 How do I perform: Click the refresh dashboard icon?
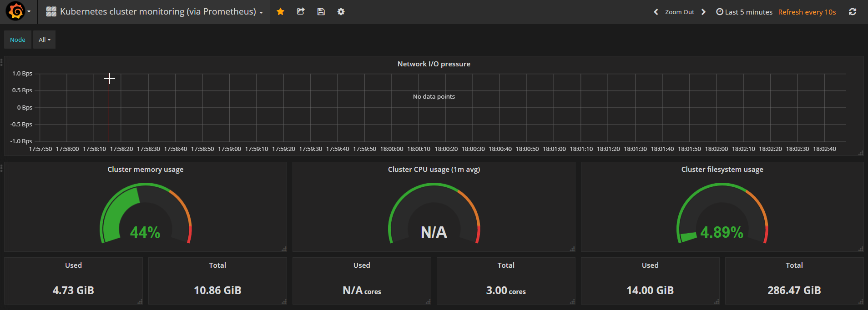852,12
